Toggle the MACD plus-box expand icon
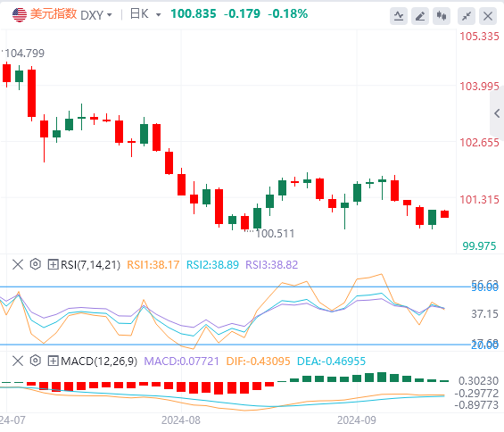The height and width of the screenshot is (432, 504). click(x=53, y=361)
